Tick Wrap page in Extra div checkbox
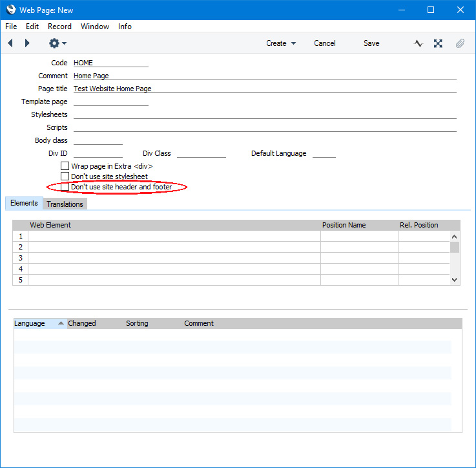Image resolution: width=476 pixels, height=468 pixels. pyautogui.click(x=65, y=166)
